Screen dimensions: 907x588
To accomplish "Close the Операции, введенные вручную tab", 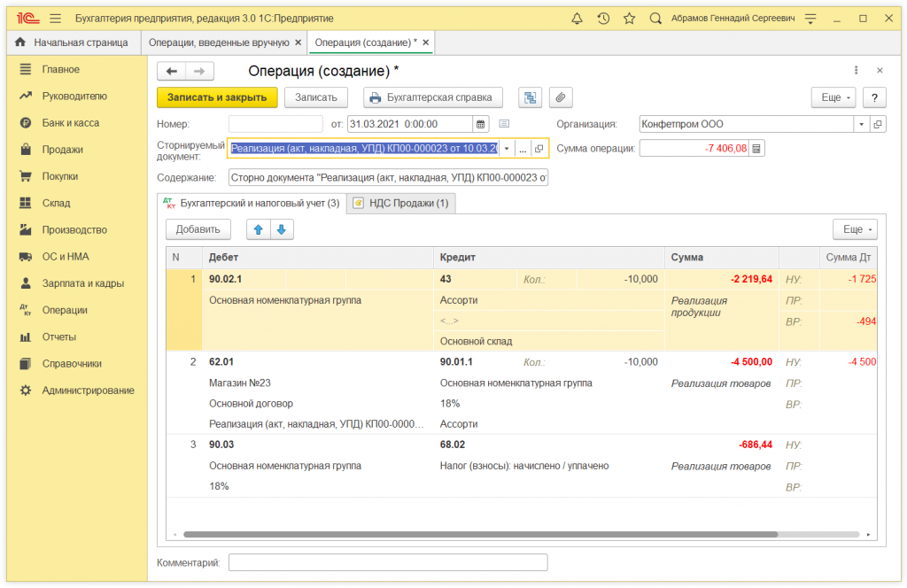I will (x=298, y=43).
